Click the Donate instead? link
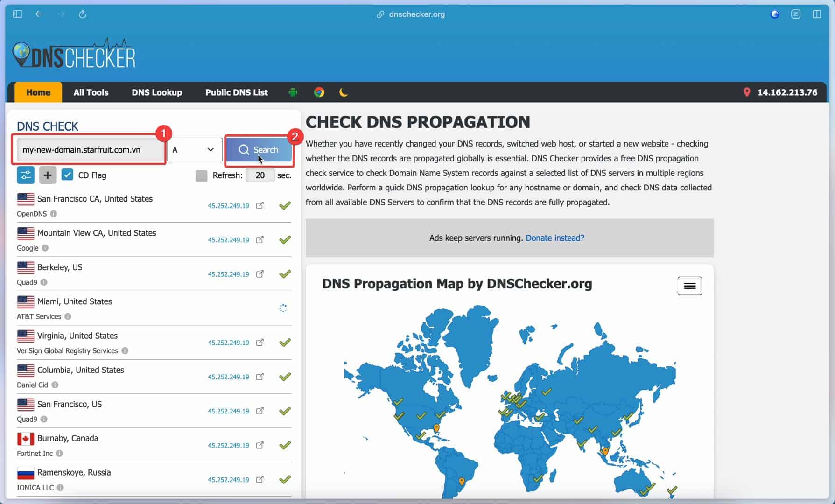835x504 pixels. (555, 238)
